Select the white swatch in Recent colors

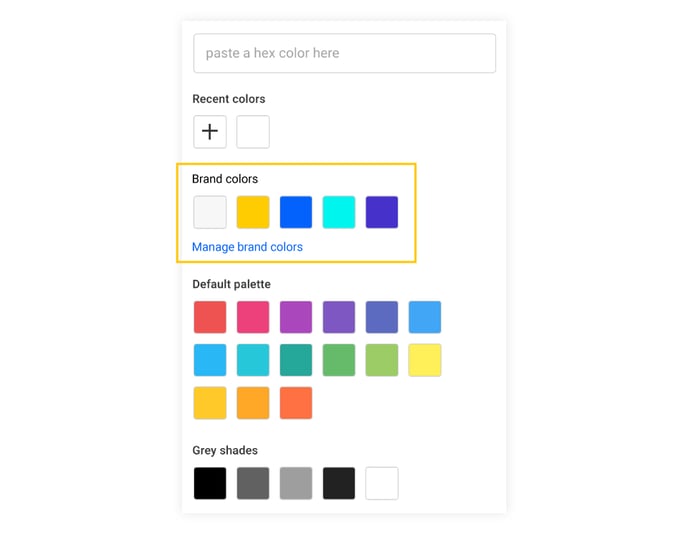[253, 132]
